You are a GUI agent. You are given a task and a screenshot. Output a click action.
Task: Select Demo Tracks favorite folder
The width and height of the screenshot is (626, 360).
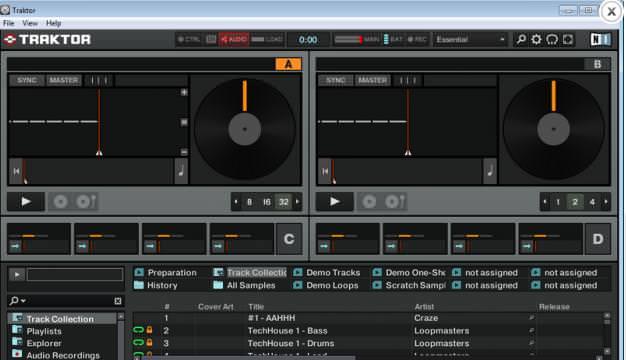click(327, 273)
